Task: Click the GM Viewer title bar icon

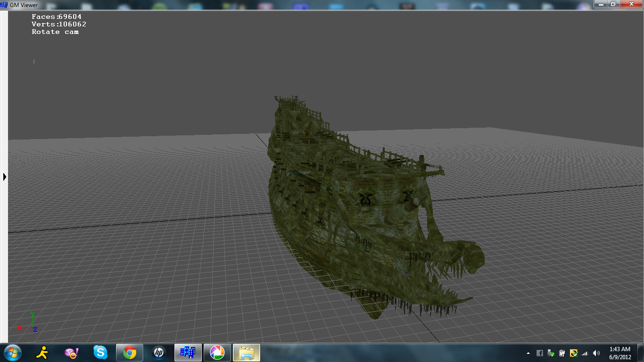Action: pos(4,5)
